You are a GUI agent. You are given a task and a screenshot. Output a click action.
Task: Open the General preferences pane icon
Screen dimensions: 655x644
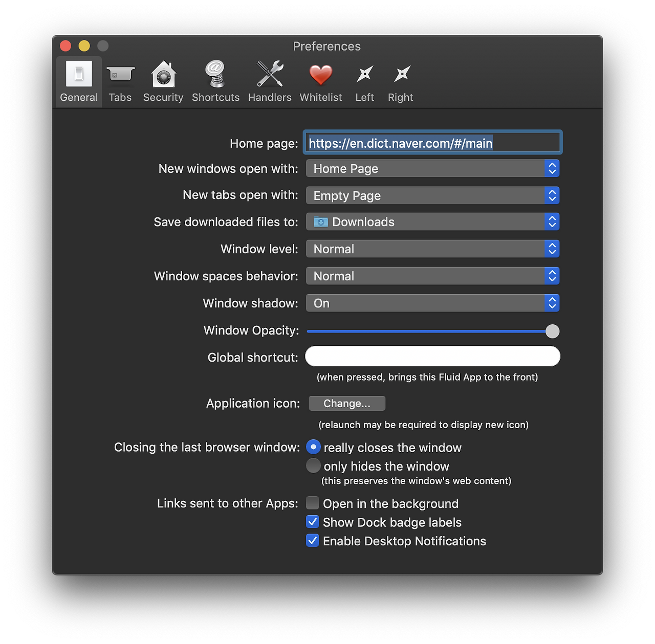click(x=79, y=82)
